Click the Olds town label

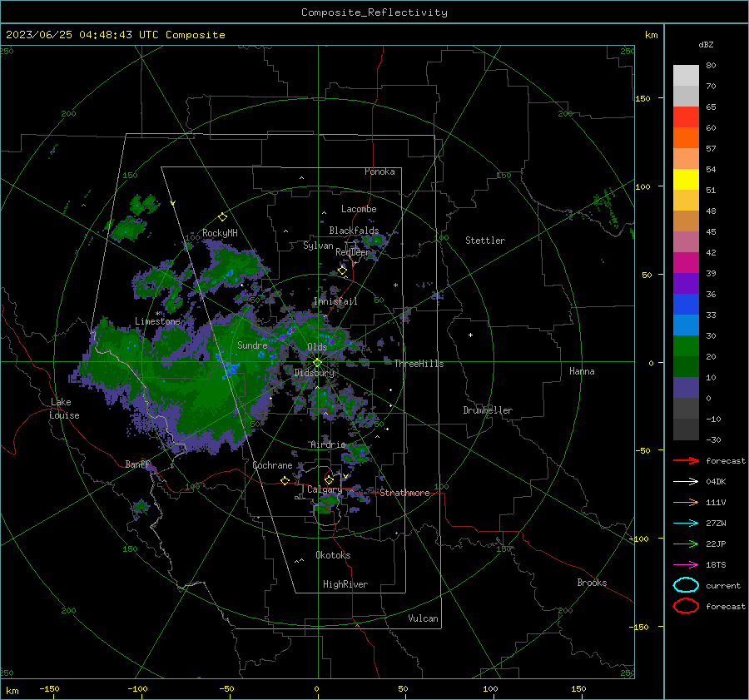pyautogui.click(x=317, y=347)
